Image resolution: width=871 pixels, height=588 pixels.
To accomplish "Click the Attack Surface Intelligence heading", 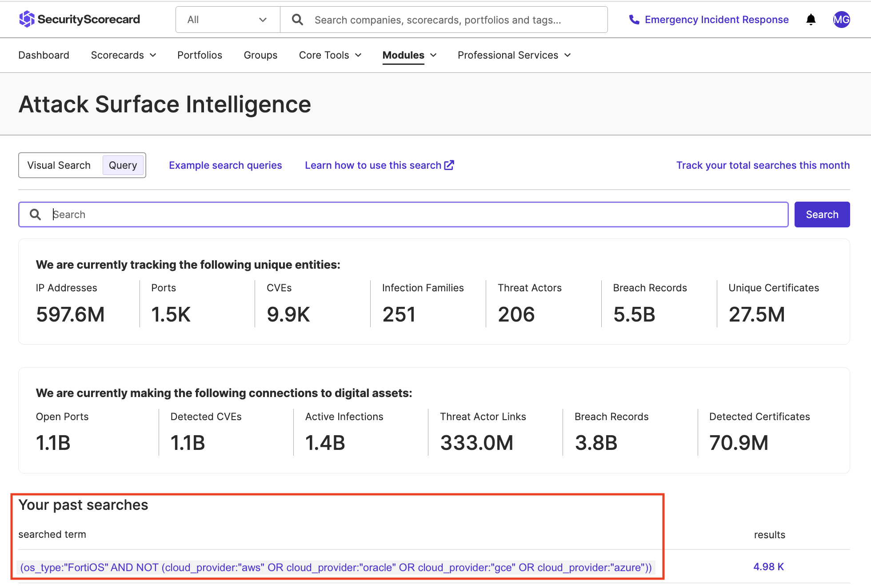I will pos(165,104).
